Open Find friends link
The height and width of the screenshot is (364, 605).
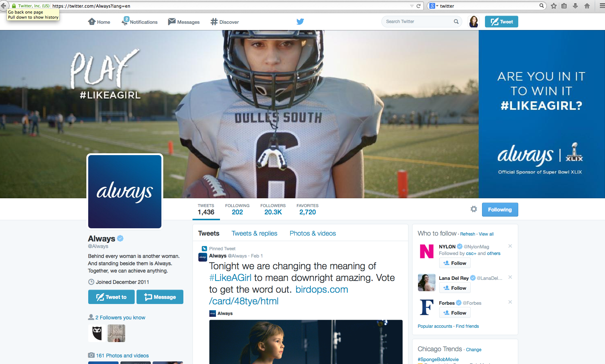pos(467,326)
